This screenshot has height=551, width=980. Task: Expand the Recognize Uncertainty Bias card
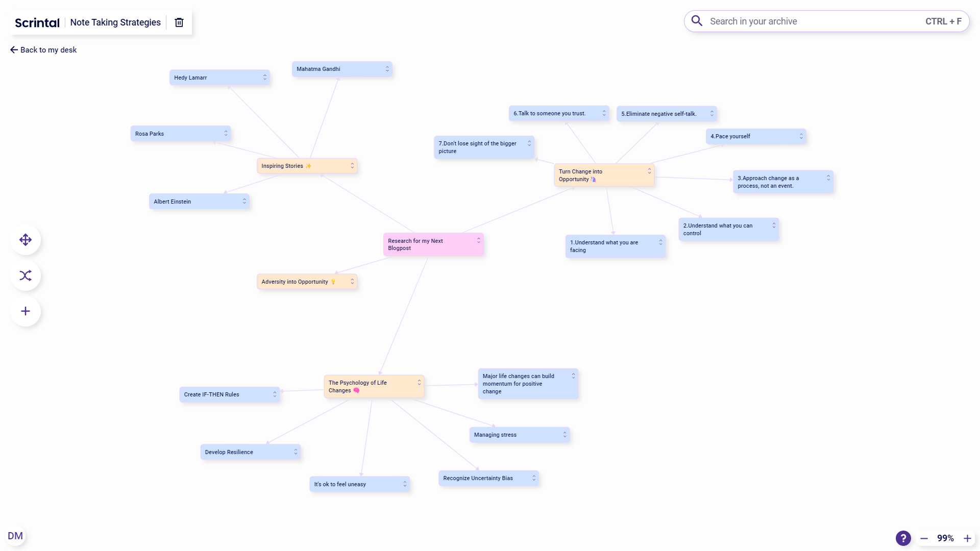[x=534, y=478]
